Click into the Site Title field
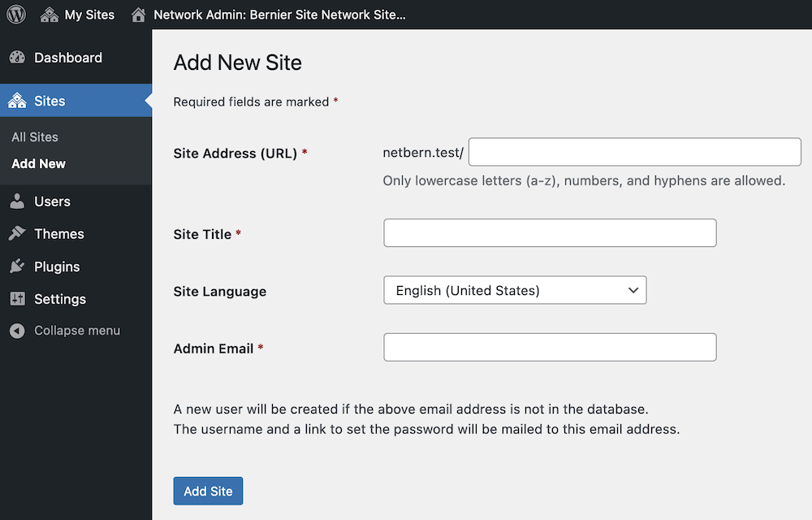 click(x=550, y=232)
